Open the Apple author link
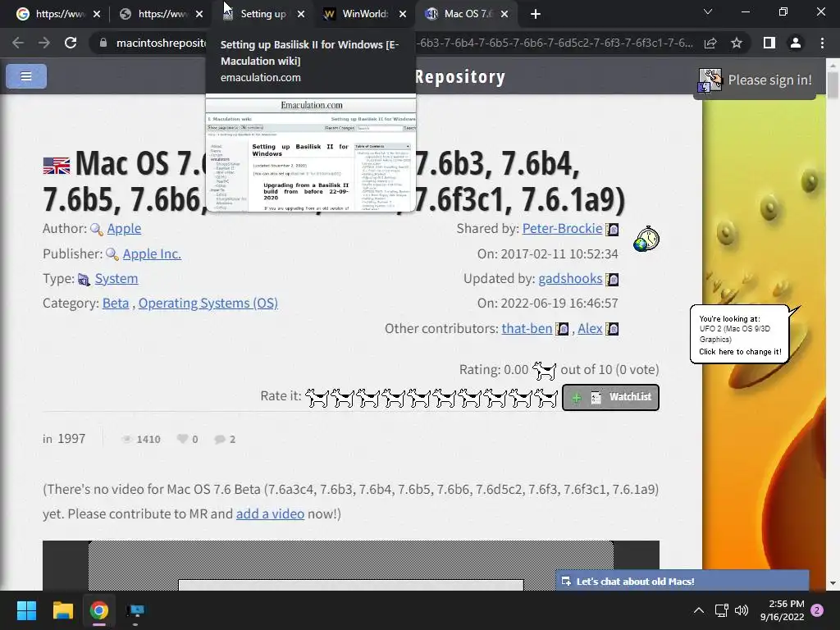840x630 pixels. point(124,229)
